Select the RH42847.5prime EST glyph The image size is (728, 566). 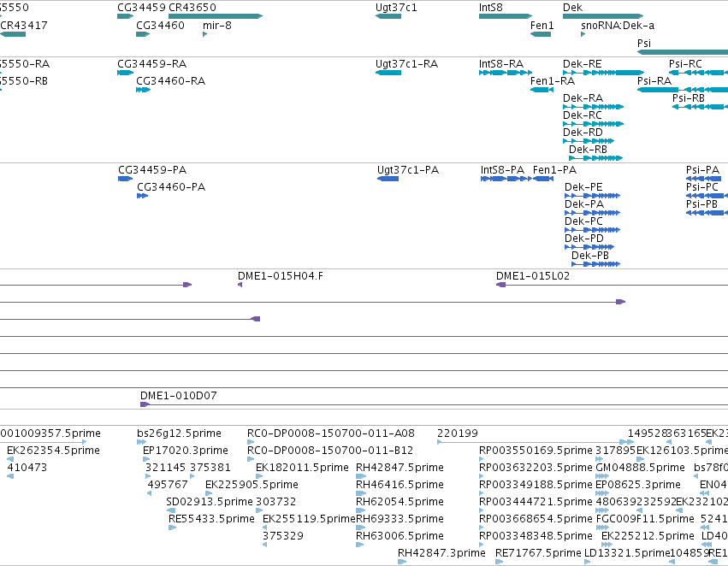tap(361, 476)
